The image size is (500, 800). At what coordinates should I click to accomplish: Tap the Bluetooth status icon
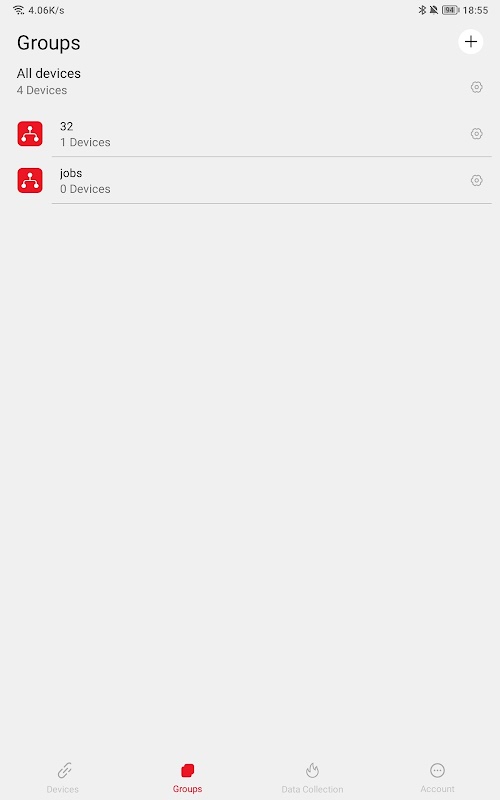coord(422,10)
